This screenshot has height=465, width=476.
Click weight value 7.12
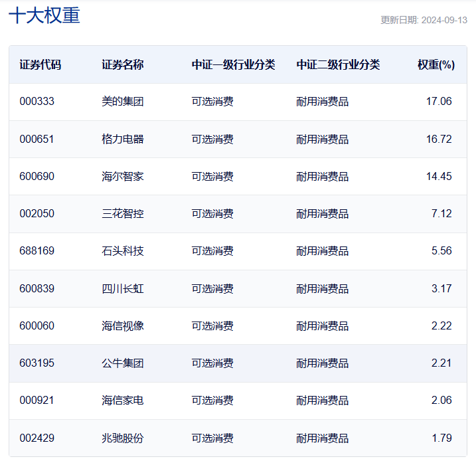click(441, 213)
